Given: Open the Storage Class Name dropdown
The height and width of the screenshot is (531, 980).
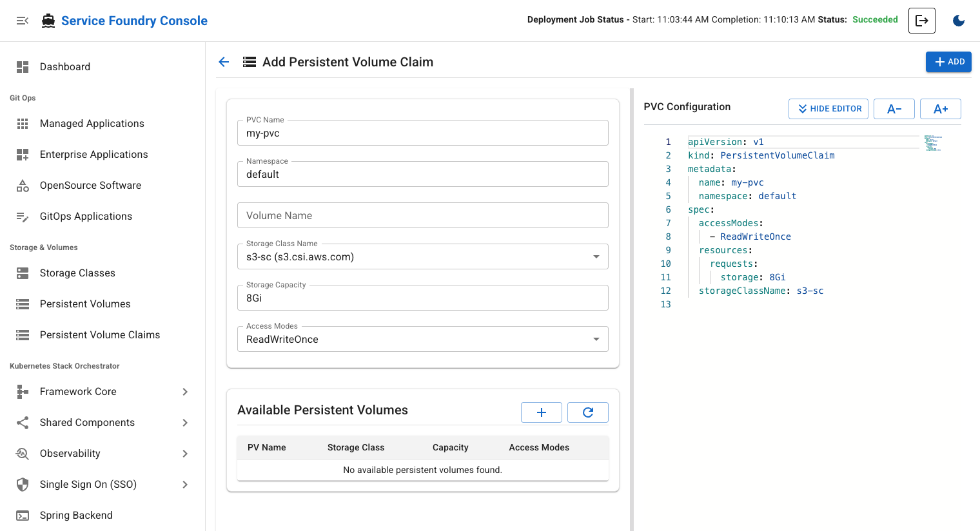Looking at the screenshot, I should click(x=596, y=256).
